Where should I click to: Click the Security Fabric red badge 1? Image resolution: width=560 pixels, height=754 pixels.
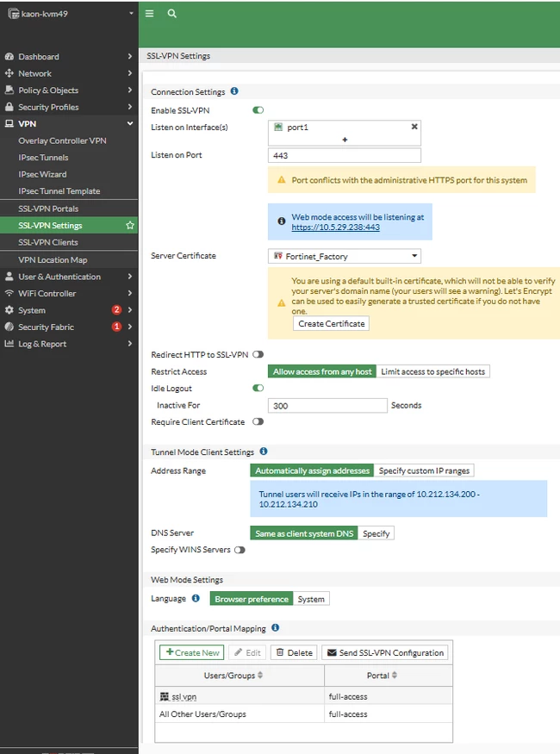click(x=116, y=327)
